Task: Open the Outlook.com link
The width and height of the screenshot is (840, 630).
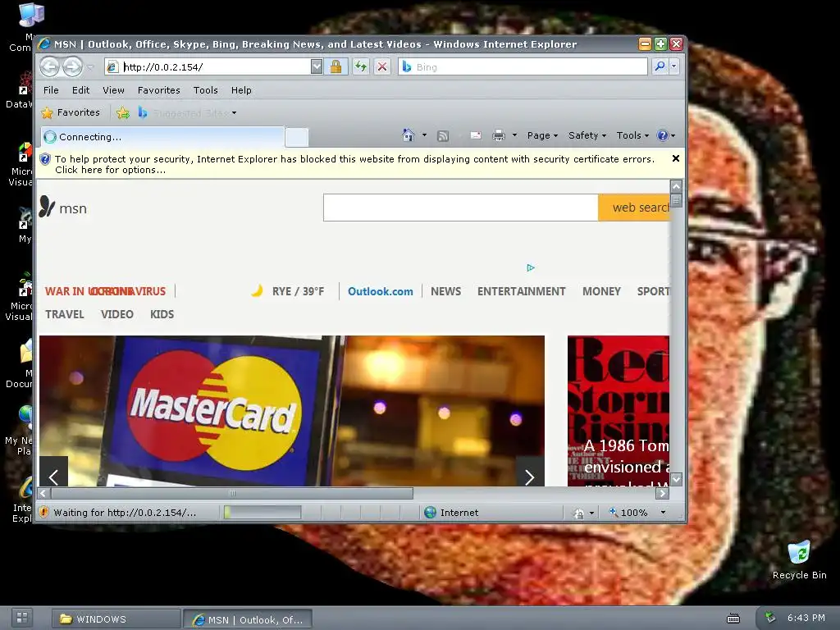Action: [381, 291]
